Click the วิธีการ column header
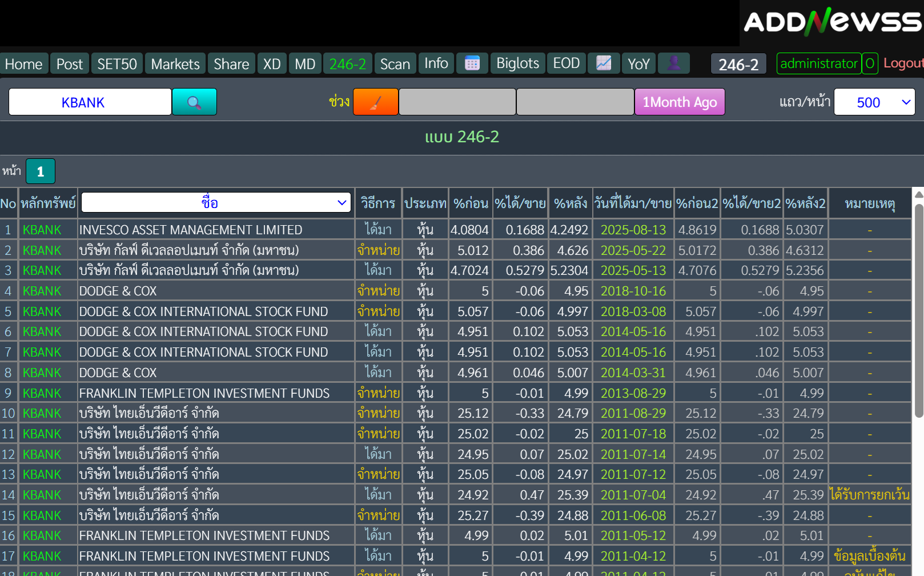The image size is (924, 576). [x=378, y=203]
